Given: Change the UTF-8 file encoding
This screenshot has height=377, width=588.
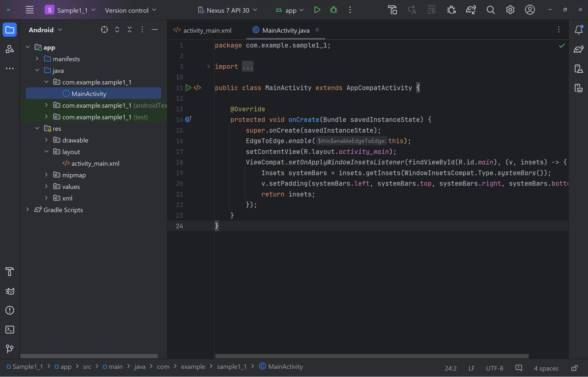Looking at the screenshot, I should click(x=495, y=368).
